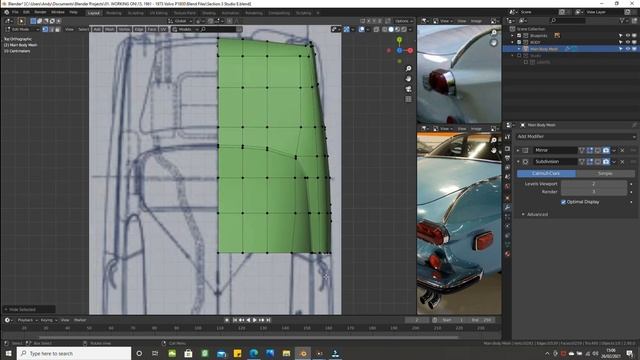Open the Global transform orientation dropdown
640x360 pixels.
pos(181,21)
